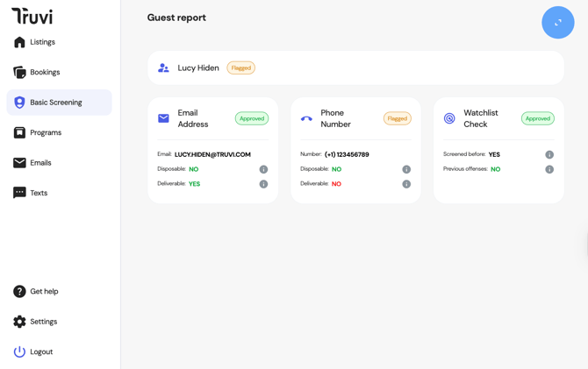The height and width of the screenshot is (369, 588).
Task: Open the Bookings menu item
Action: (x=60, y=72)
